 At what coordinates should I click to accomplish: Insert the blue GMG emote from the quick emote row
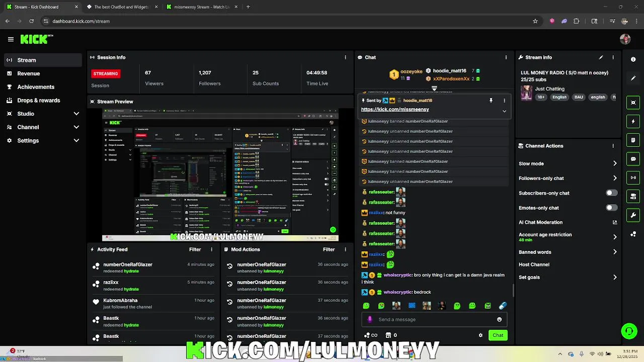412,306
